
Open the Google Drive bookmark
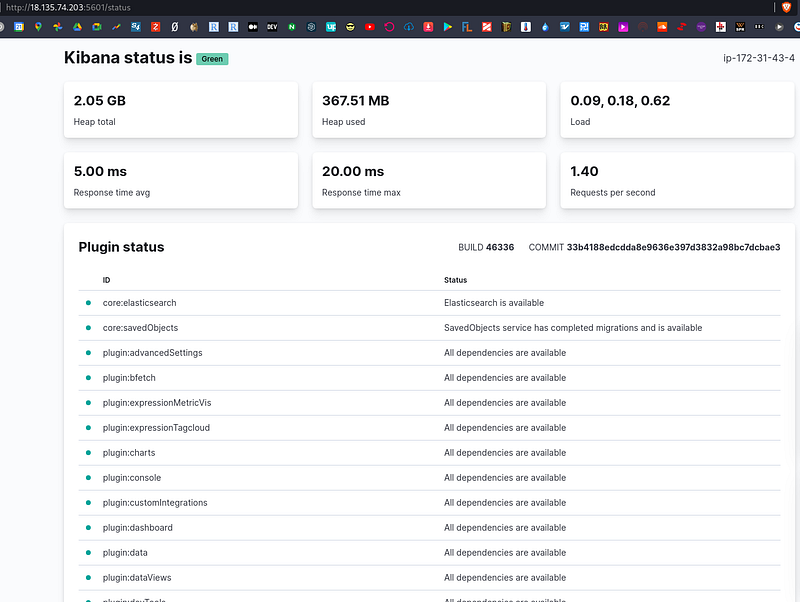click(x=77, y=27)
